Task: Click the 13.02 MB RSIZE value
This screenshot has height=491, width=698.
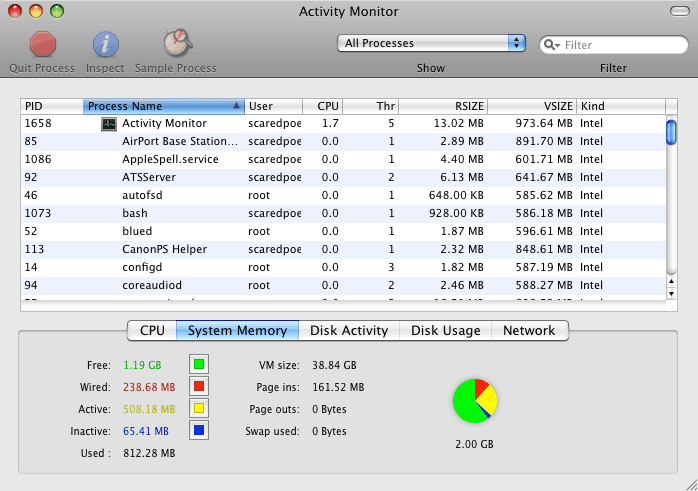Action: 459,123
